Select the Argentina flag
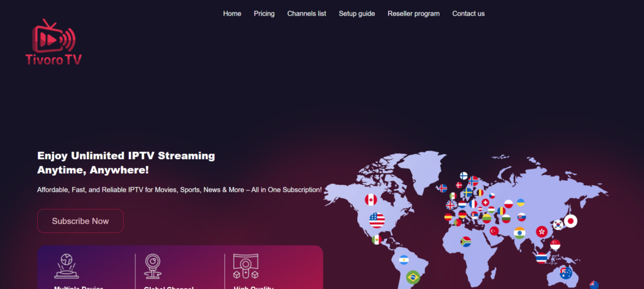This screenshot has width=644, height=289. (x=404, y=260)
